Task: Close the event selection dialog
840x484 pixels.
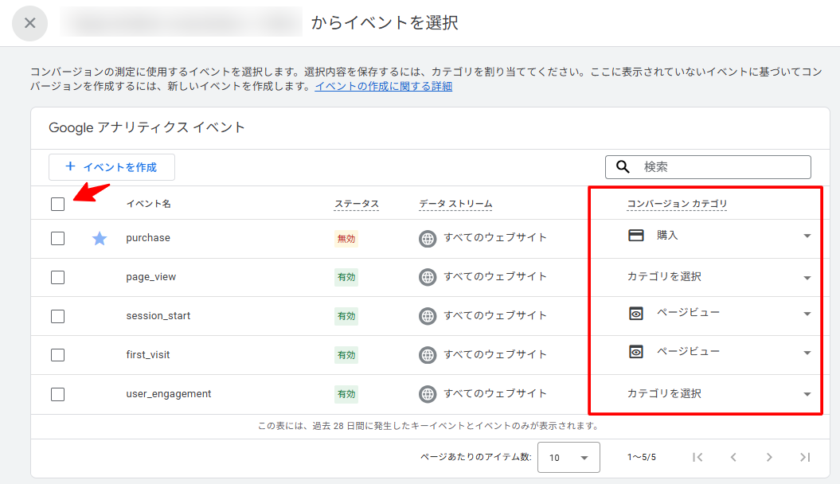Action: (x=31, y=22)
